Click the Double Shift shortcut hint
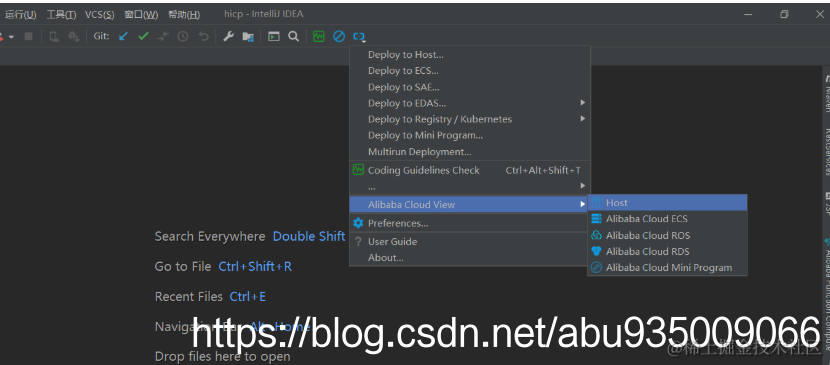 coord(309,236)
